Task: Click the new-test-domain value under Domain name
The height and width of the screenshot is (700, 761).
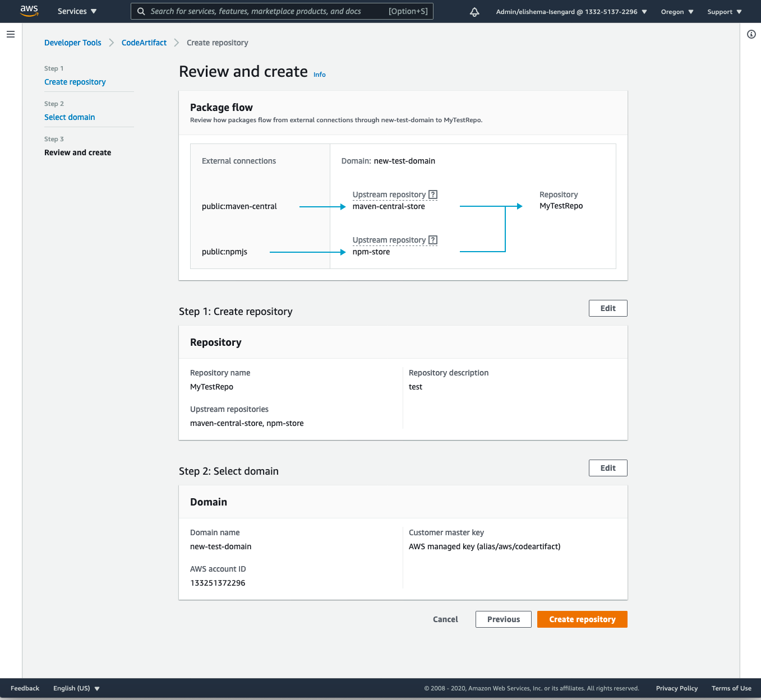Action: point(221,546)
